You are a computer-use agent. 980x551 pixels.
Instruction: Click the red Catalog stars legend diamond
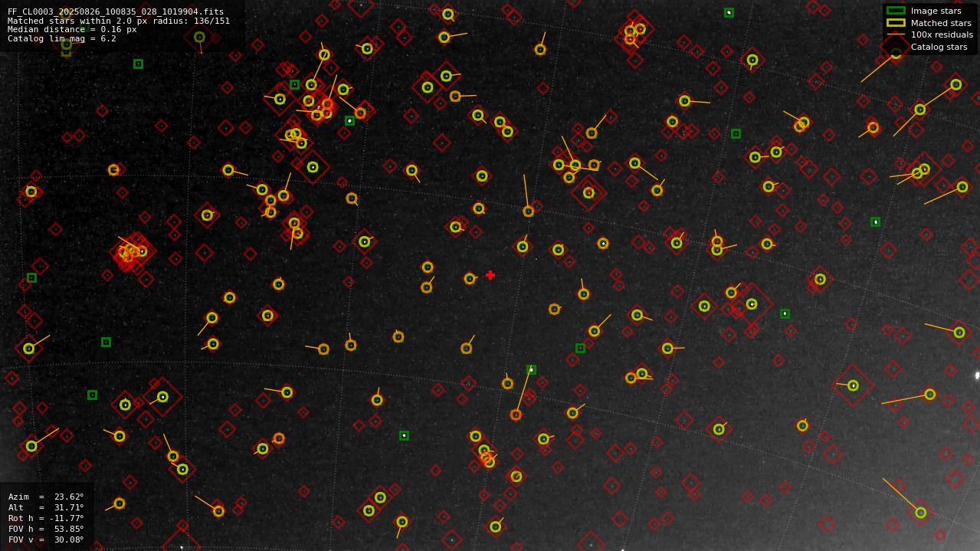tap(895, 47)
